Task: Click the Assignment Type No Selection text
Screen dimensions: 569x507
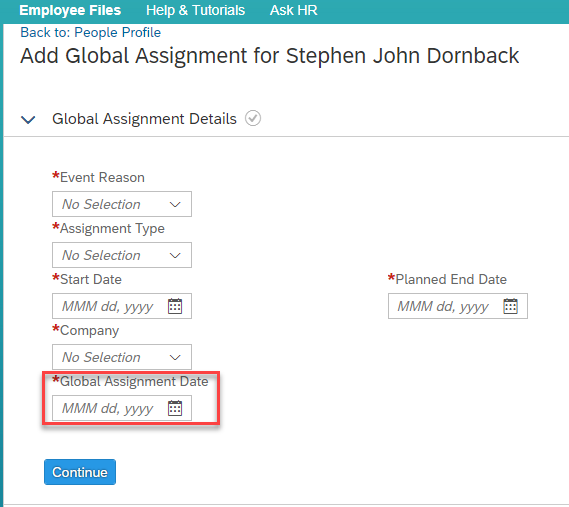Action: pyautogui.click(x=101, y=255)
